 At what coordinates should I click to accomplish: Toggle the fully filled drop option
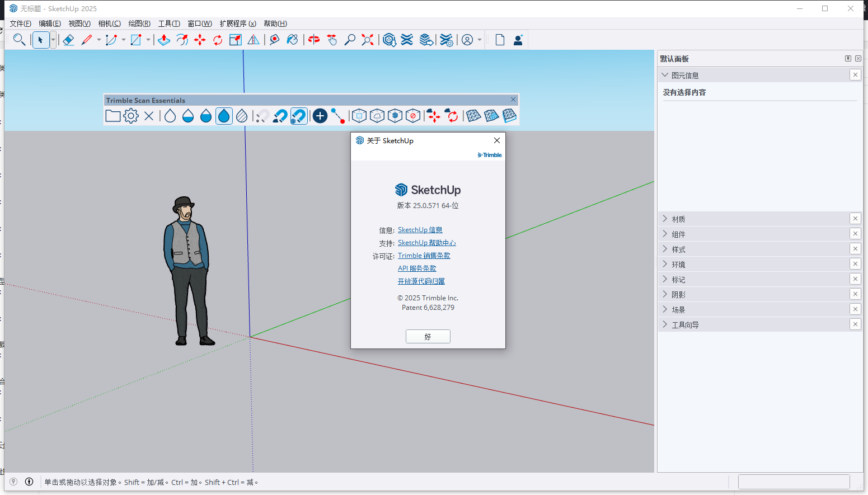point(224,116)
